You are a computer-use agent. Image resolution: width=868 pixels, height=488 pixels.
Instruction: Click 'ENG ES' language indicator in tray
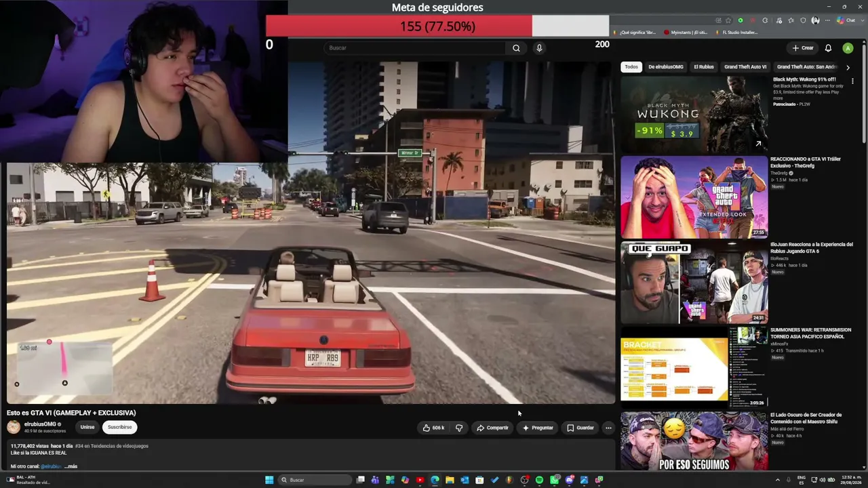click(x=801, y=480)
